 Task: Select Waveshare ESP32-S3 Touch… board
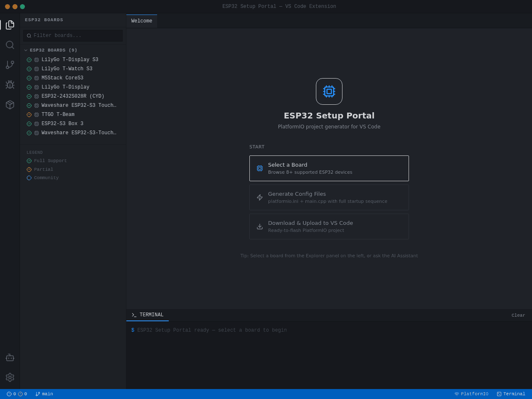click(73, 106)
